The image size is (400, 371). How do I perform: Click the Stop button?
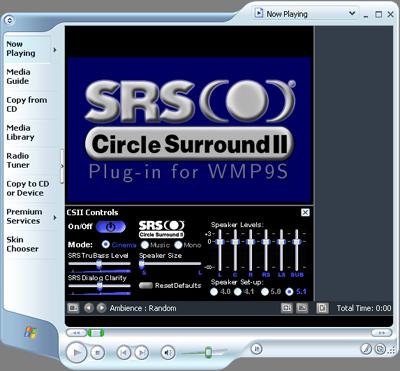pyautogui.click(x=98, y=352)
